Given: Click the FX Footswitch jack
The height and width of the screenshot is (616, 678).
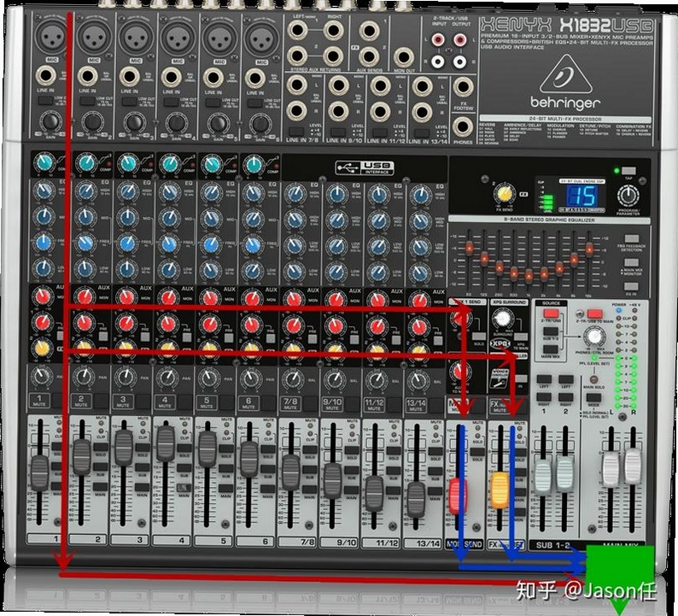Looking at the screenshot, I should coord(463,87).
